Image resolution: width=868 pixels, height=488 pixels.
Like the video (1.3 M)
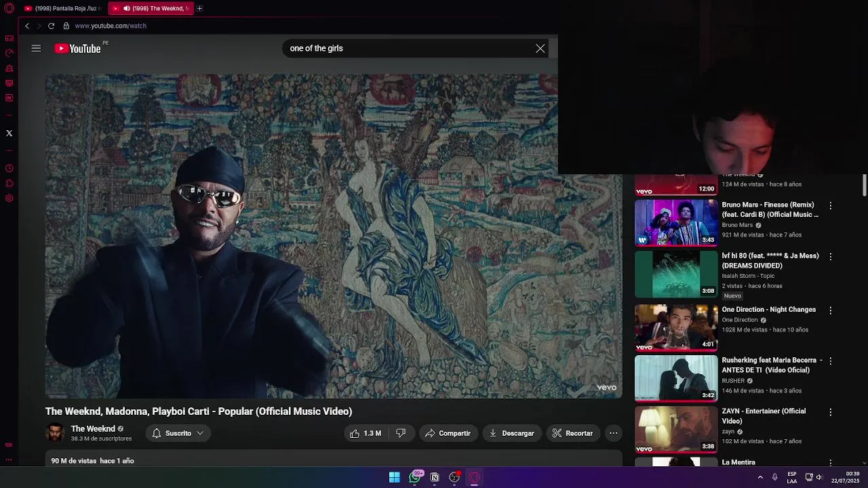pos(366,433)
